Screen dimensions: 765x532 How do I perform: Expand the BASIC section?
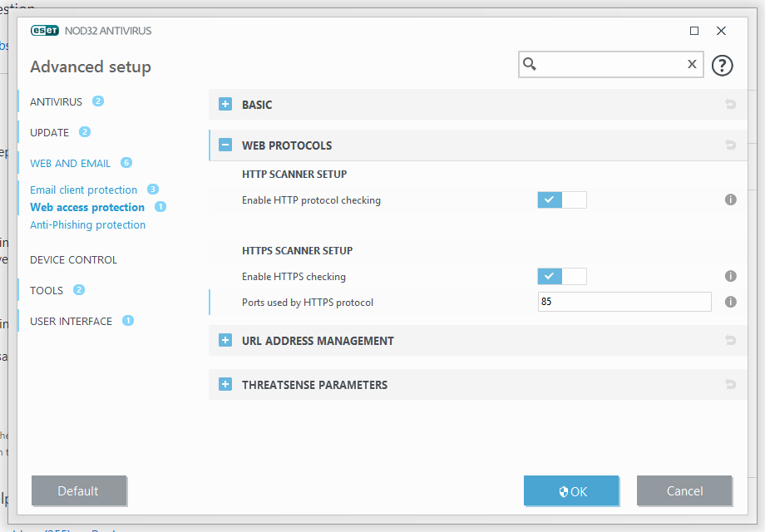225,105
